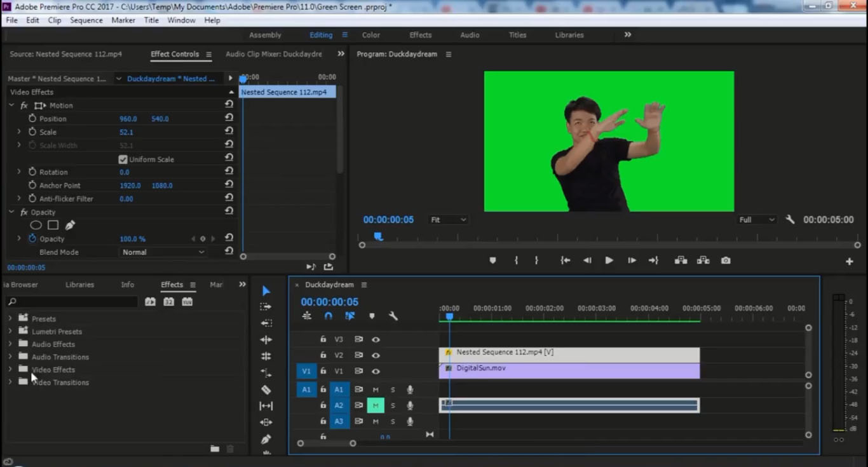This screenshot has width=868, height=467.
Task: Hide the V2 track output eye
Action: click(376, 355)
